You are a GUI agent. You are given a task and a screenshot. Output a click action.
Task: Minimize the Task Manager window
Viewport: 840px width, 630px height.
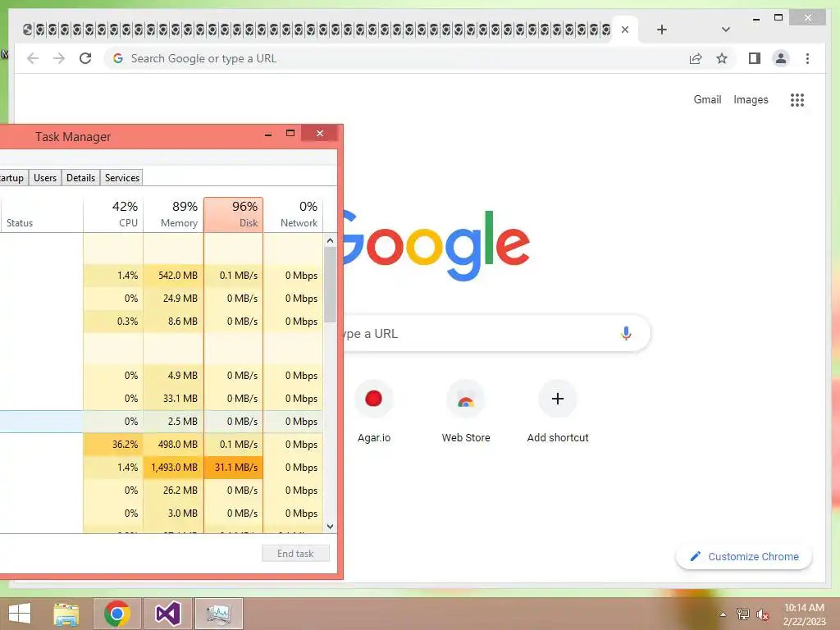pyautogui.click(x=268, y=134)
